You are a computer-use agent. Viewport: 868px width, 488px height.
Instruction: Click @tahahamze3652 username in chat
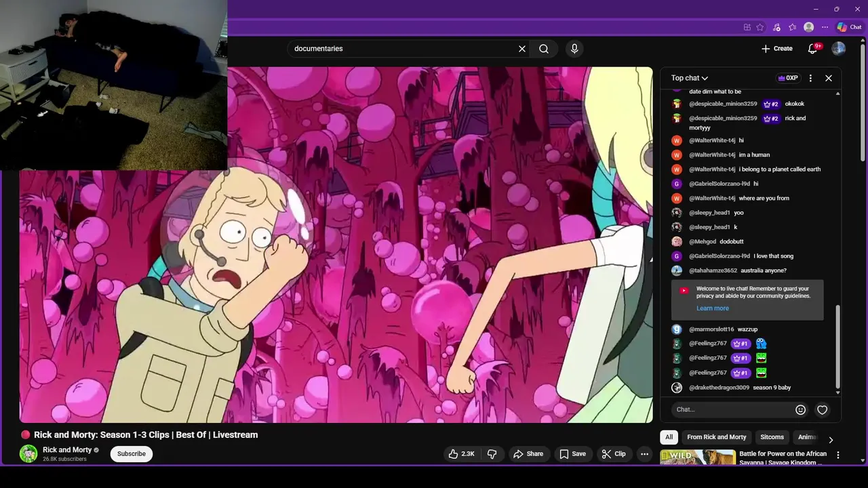(713, 270)
